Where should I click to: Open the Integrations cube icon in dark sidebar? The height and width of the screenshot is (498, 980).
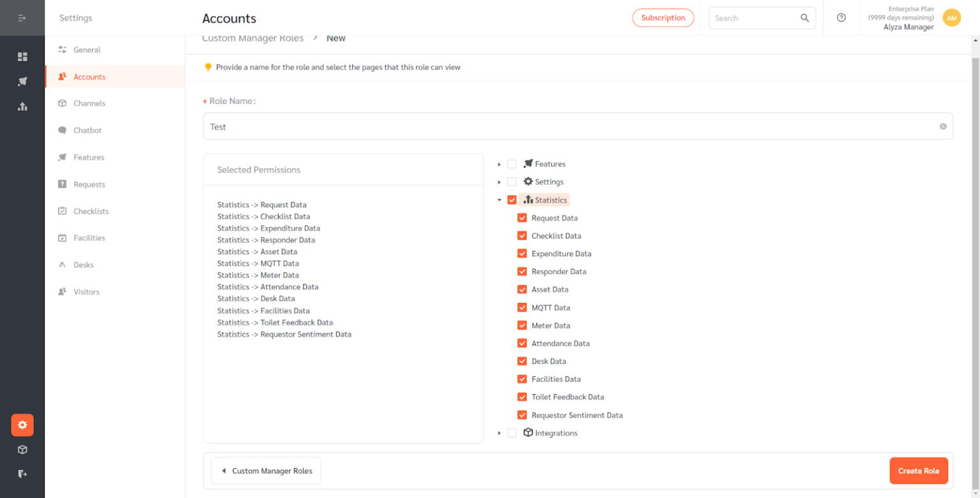tap(22, 450)
